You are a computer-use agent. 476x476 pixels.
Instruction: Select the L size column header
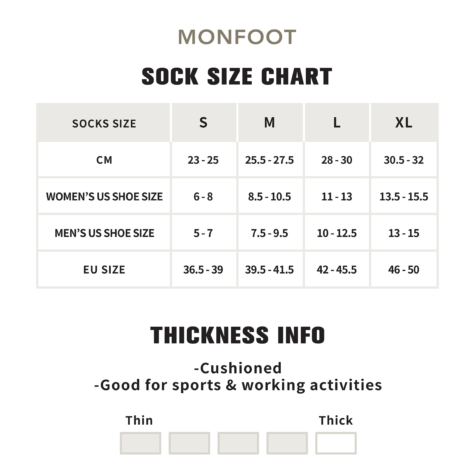(337, 122)
